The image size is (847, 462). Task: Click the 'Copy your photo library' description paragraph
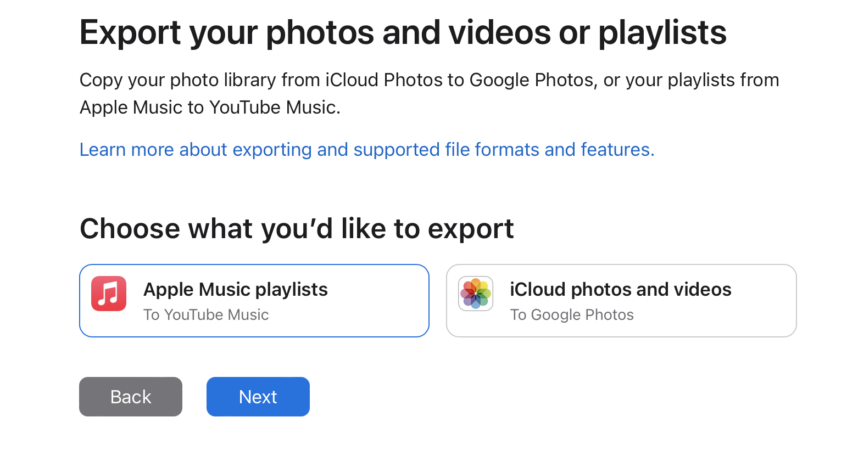[429, 93]
